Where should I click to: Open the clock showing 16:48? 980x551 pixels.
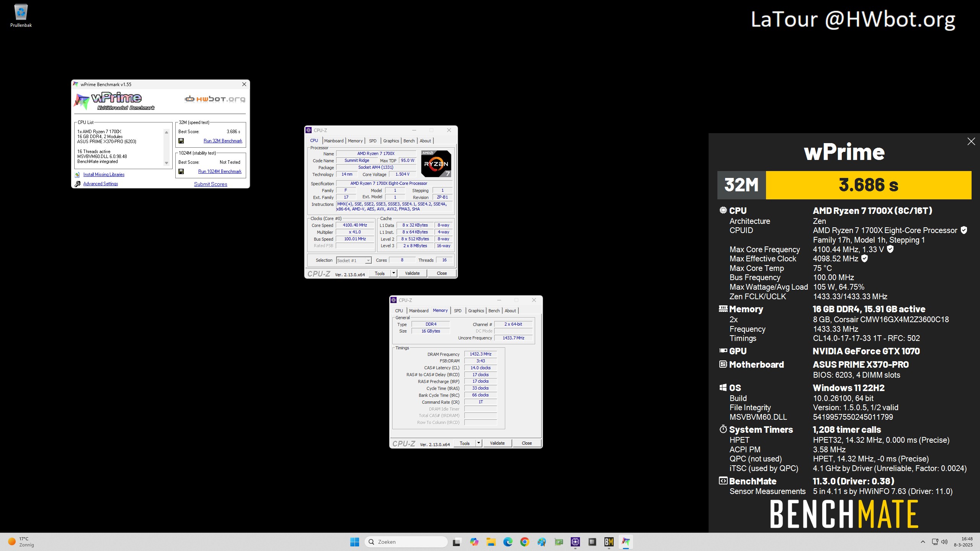[x=964, y=542]
